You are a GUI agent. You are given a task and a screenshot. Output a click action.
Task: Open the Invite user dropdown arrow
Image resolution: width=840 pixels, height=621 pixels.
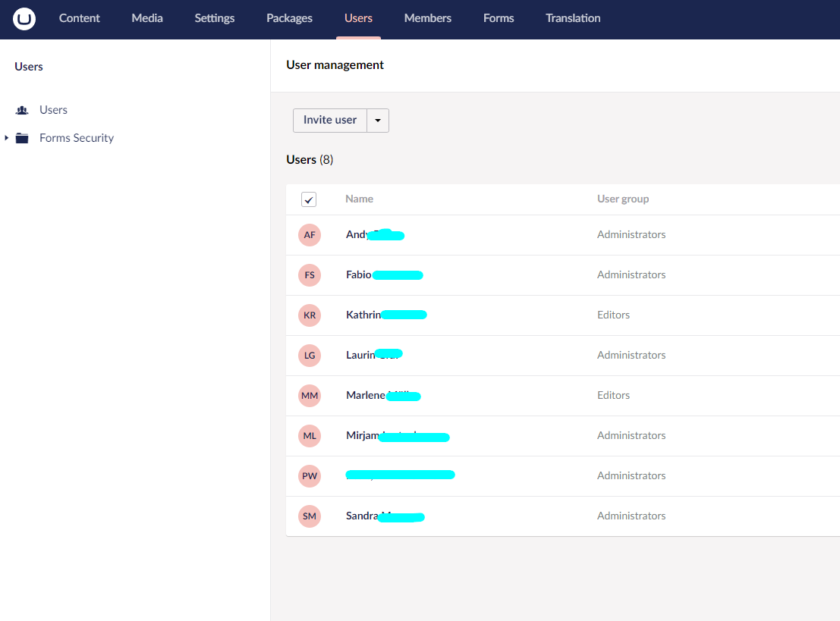(378, 121)
